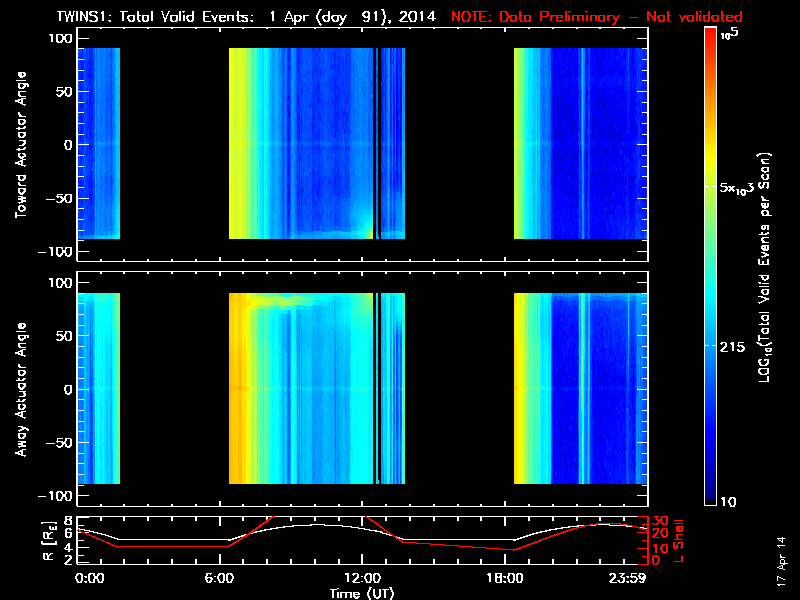
Task: Click the vertical color scale bar
Action: pos(710,266)
